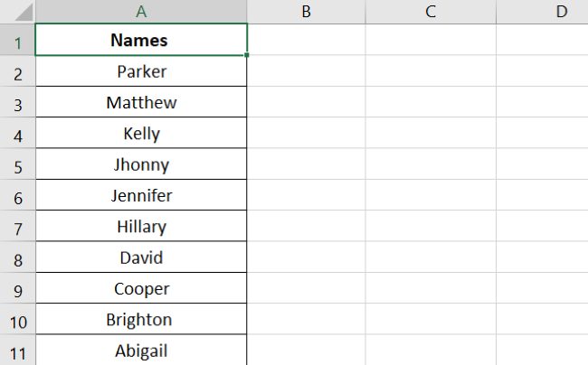
Task: Select the cell containing Parker
Action: (x=141, y=71)
